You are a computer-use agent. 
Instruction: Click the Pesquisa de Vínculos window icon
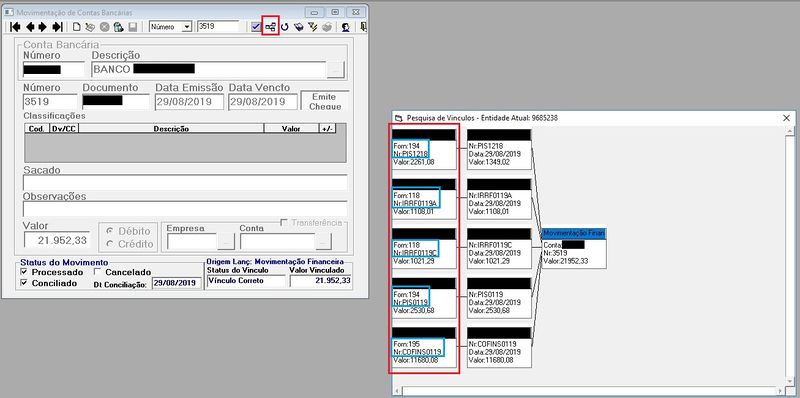[399, 118]
